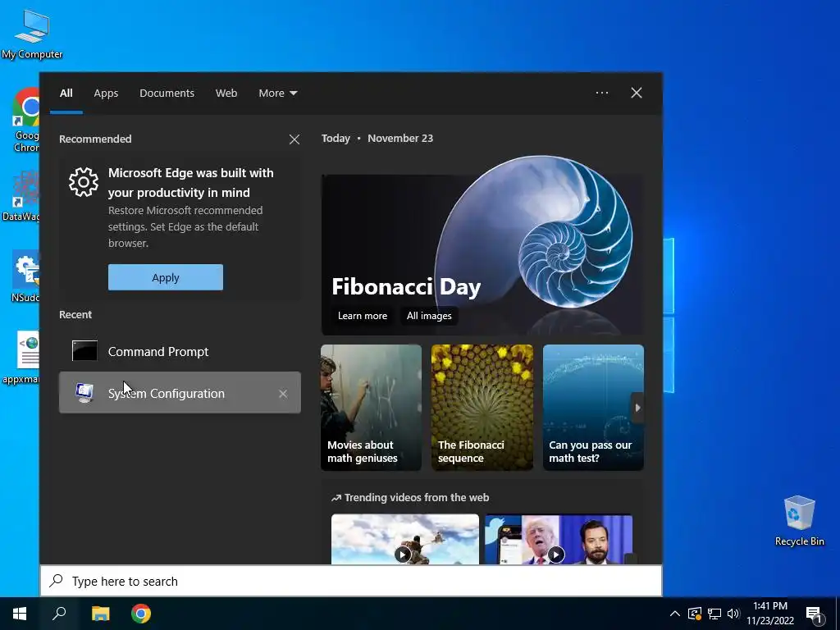Open Command Prompt from the Recent list
840x630 pixels.
pos(180,351)
